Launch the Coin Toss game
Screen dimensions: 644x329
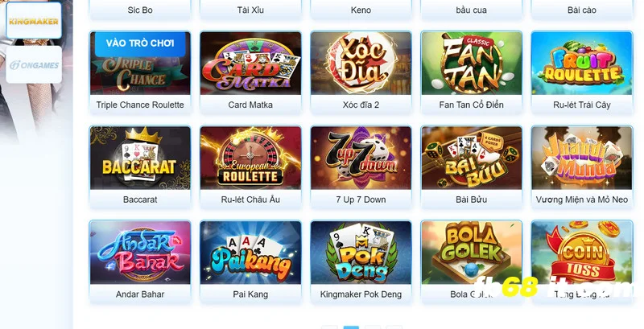point(582,253)
